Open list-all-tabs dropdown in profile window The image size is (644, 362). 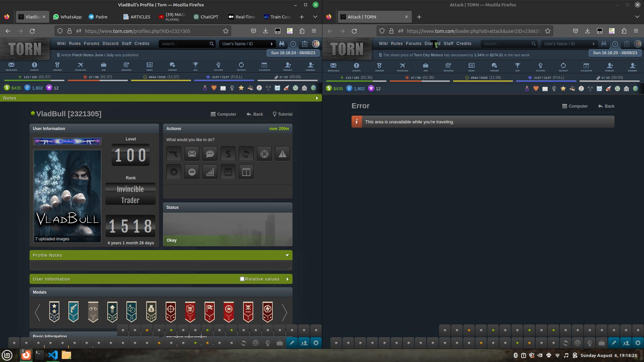tap(315, 17)
